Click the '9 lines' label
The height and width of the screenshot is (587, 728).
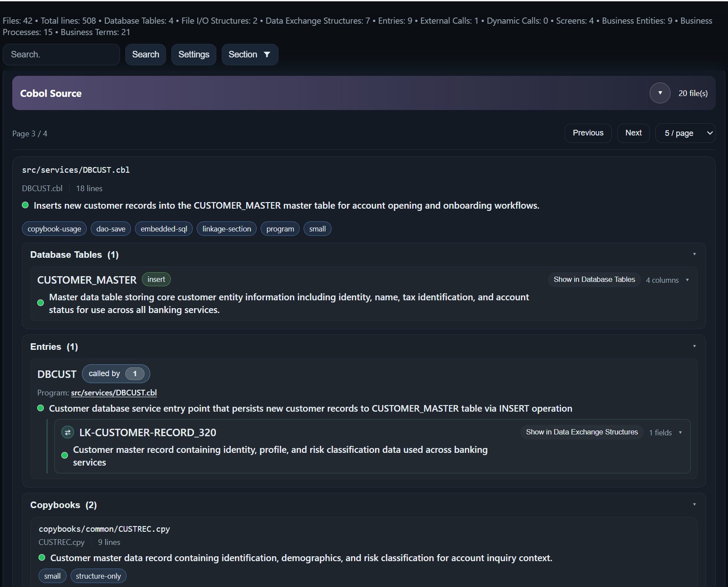109,542
